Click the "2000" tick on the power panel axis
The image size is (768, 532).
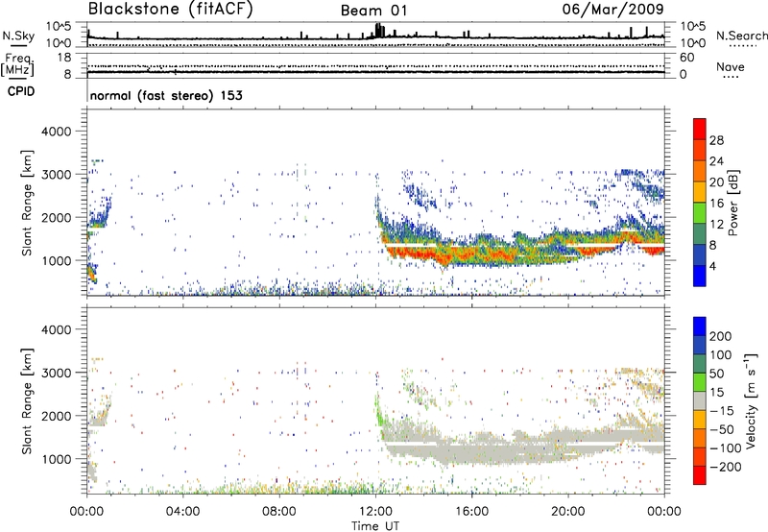57,217
